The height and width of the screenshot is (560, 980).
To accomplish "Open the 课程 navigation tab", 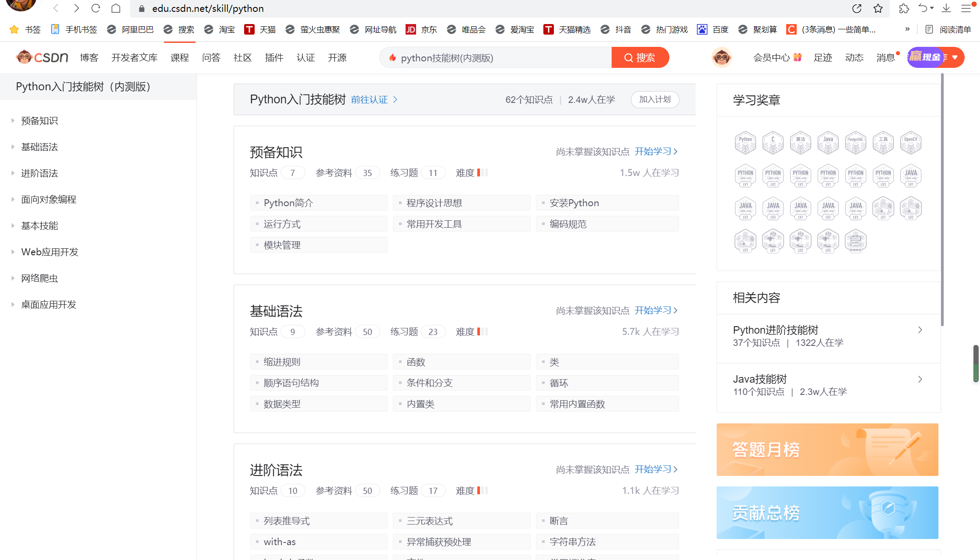I will (179, 57).
